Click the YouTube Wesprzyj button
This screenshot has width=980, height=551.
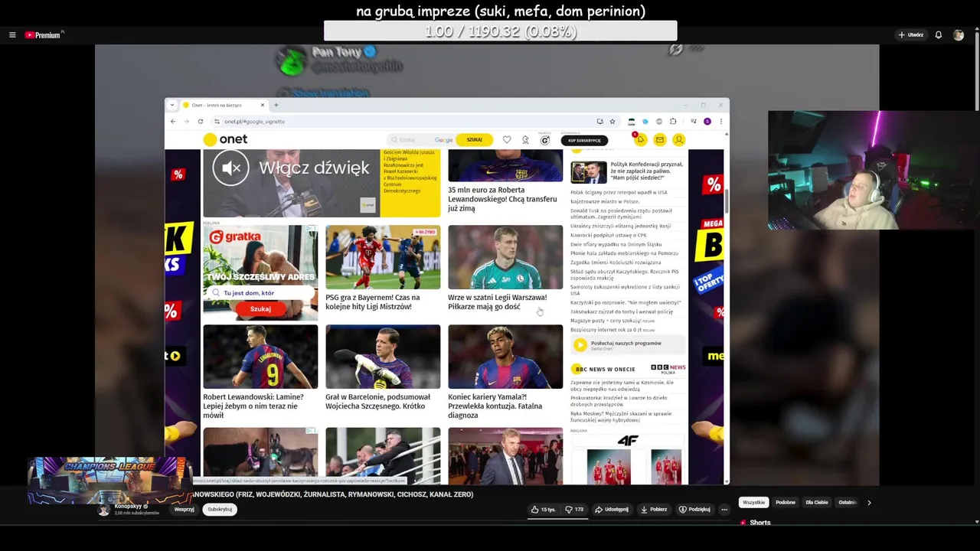click(184, 510)
